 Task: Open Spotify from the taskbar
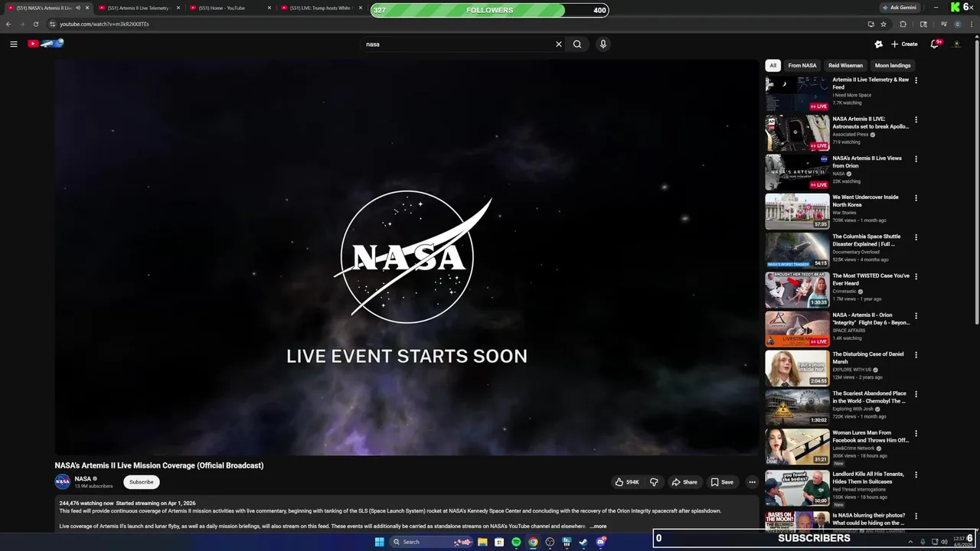tap(516, 542)
